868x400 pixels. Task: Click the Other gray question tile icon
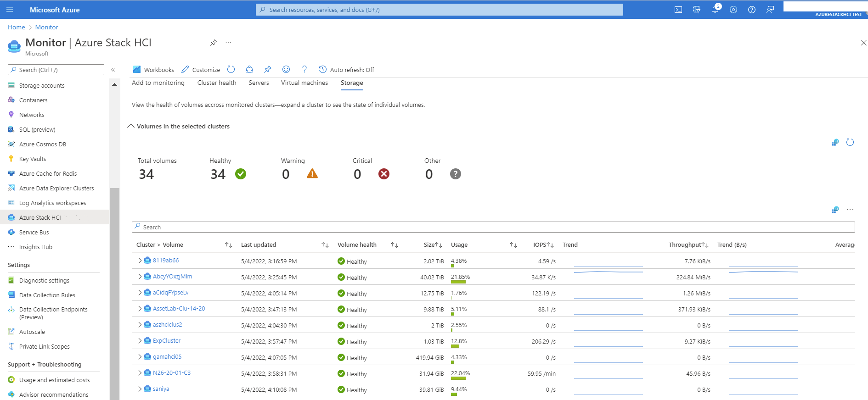coord(456,174)
